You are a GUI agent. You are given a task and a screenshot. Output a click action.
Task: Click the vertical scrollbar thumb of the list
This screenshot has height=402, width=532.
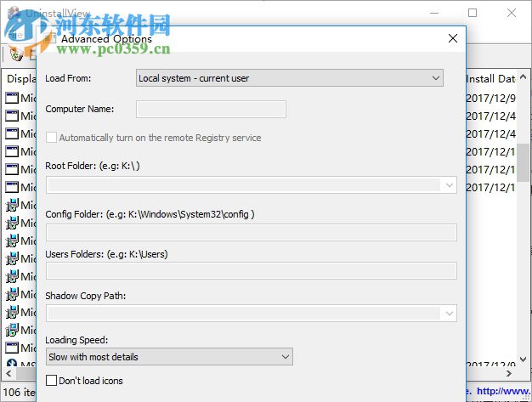click(x=524, y=127)
